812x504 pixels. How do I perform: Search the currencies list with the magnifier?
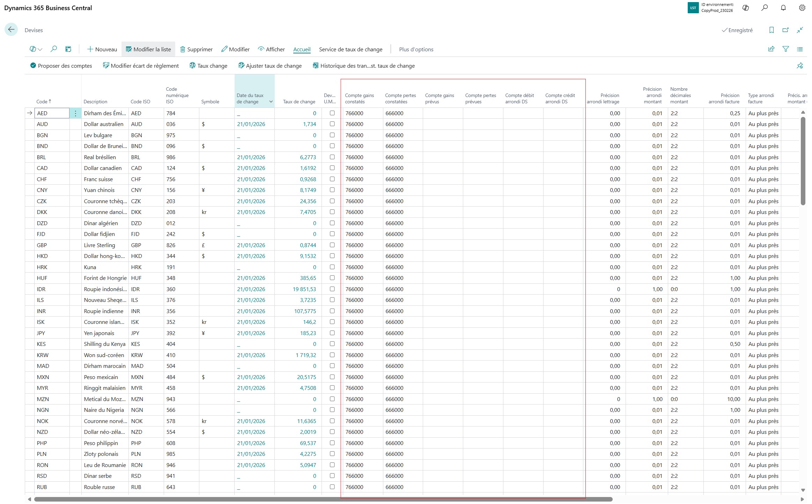54,49
